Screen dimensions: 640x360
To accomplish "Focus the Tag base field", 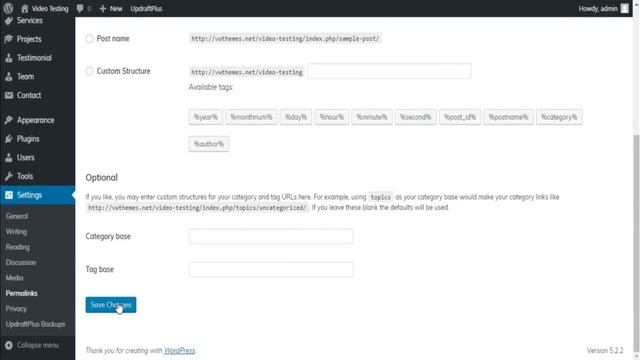I will pos(271,269).
